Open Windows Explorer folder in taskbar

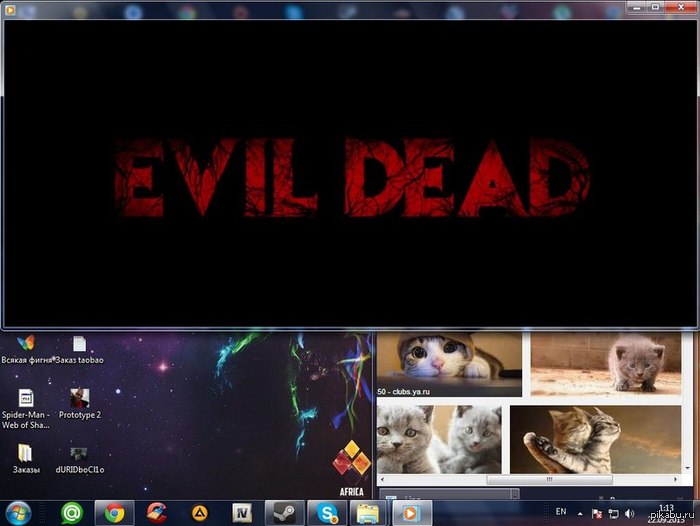(368, 512)
